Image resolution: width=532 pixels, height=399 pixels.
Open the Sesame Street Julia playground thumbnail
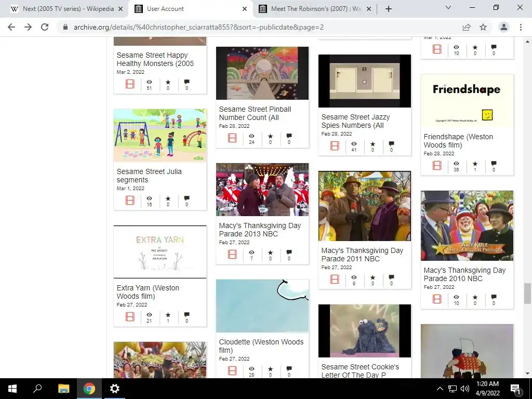tap(160, 136)
